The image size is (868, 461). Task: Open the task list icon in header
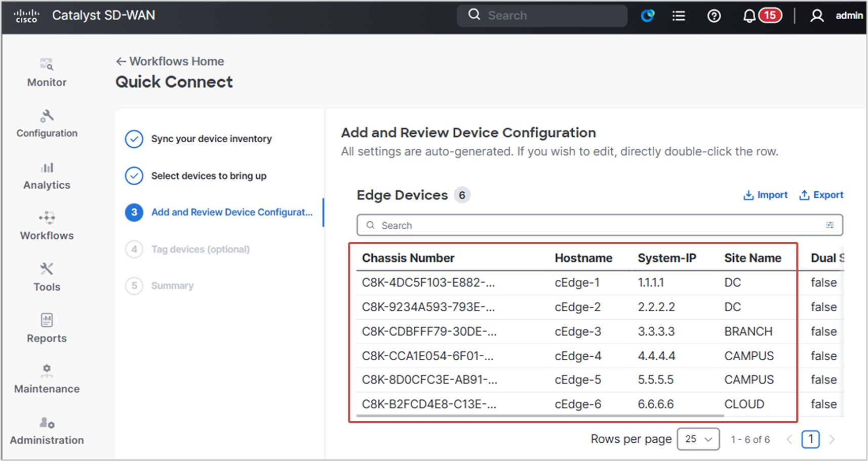pyautogui.click(x=679, y=16)
